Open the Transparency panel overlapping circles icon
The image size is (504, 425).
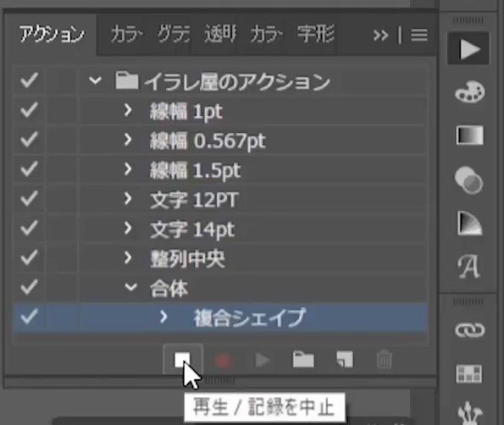pyautogui.click(x=469, y=179)
